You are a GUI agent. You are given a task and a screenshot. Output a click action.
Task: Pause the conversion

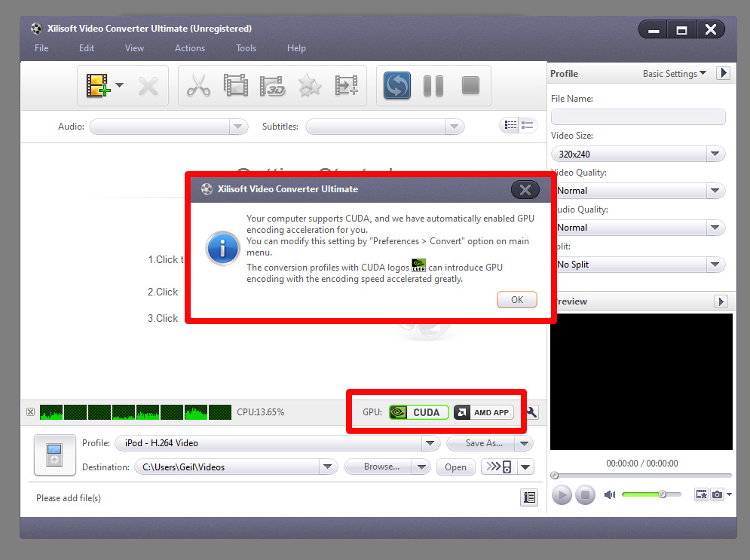coord(433,86)
